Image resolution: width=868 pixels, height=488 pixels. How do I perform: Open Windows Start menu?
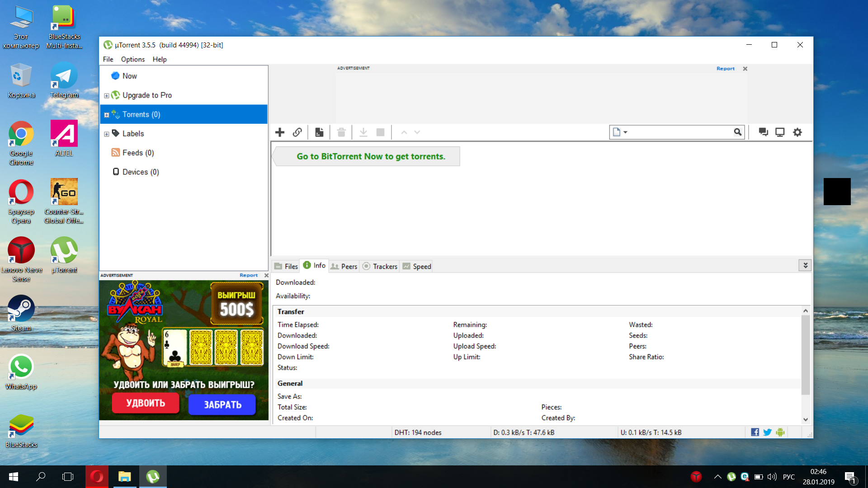point(14,477)
